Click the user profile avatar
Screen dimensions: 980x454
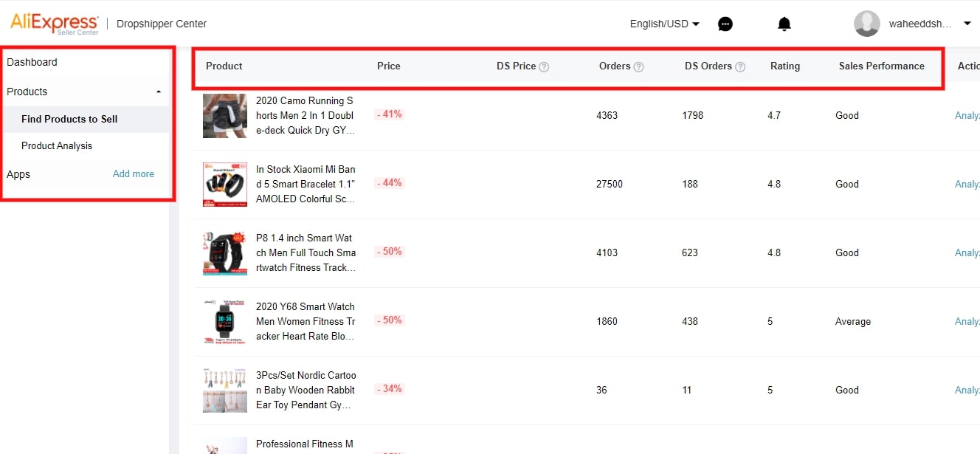[x=866, y=24]
